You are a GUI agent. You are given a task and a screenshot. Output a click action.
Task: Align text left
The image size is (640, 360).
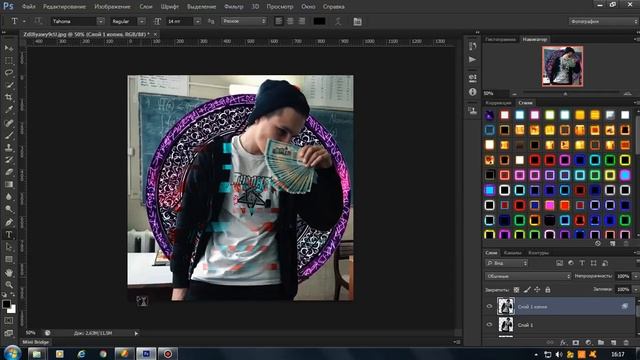pos(279,21)
